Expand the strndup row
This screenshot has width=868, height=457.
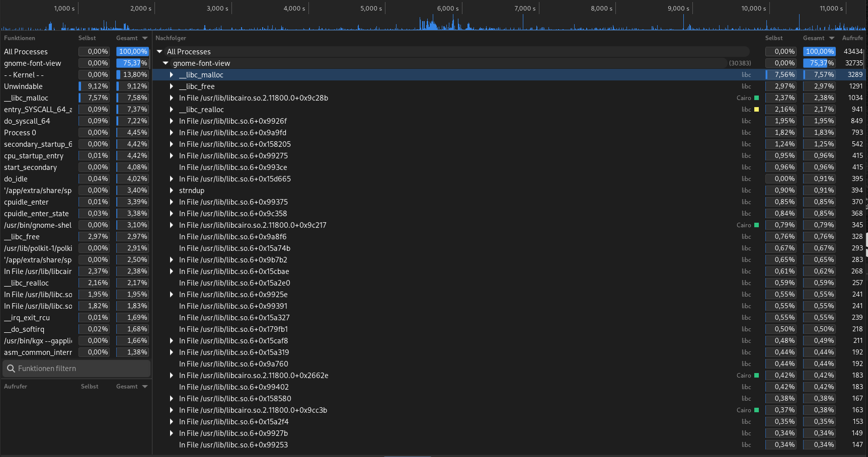172,191
